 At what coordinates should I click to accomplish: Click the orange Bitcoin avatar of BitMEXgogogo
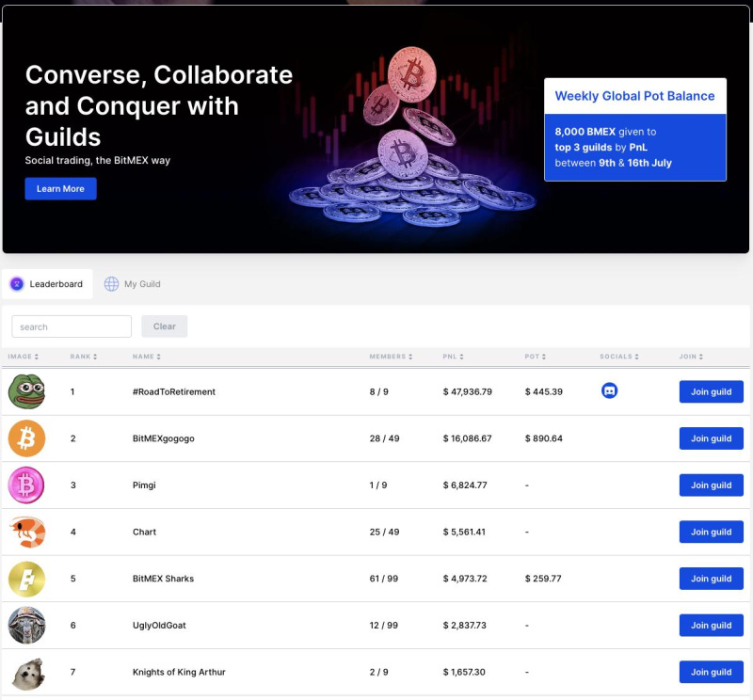pos(26,438)
